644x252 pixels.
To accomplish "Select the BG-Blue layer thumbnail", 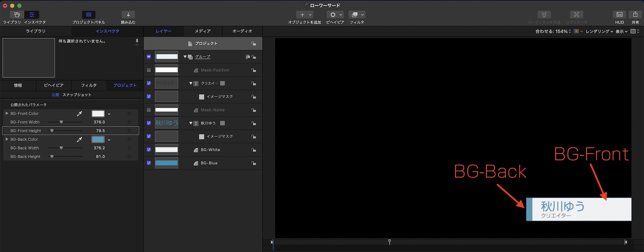I will 166,163.
